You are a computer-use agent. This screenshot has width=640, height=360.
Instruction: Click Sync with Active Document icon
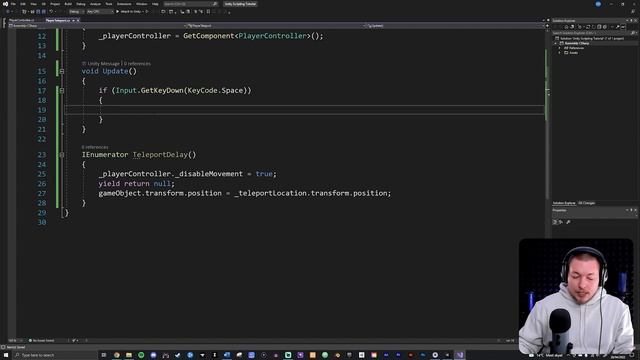(x=588, y=27)
